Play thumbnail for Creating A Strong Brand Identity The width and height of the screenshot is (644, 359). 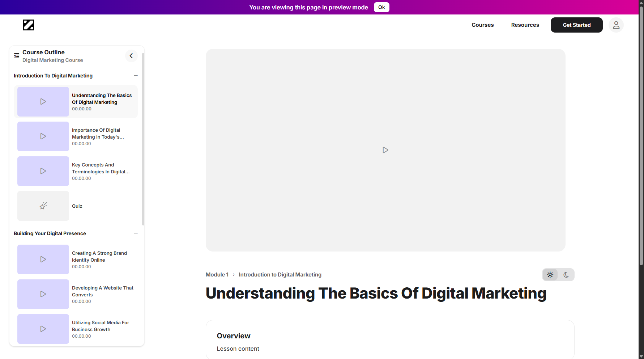(x=43, y=259)
